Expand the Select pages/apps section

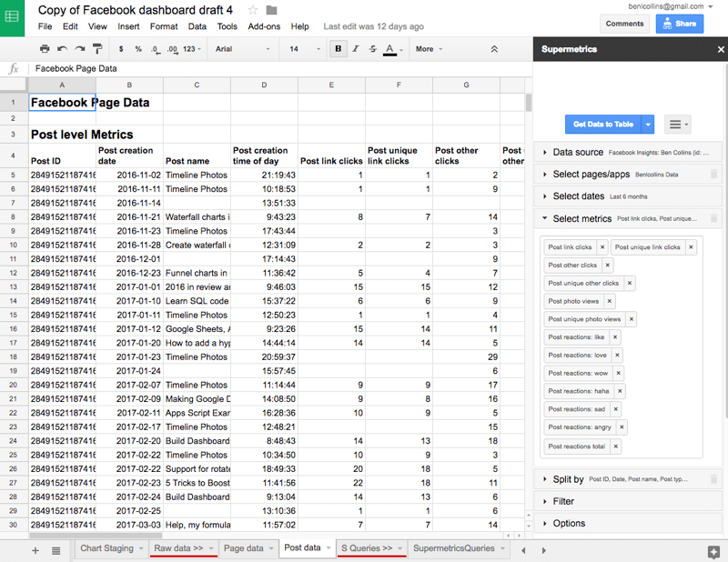(628, 175)
